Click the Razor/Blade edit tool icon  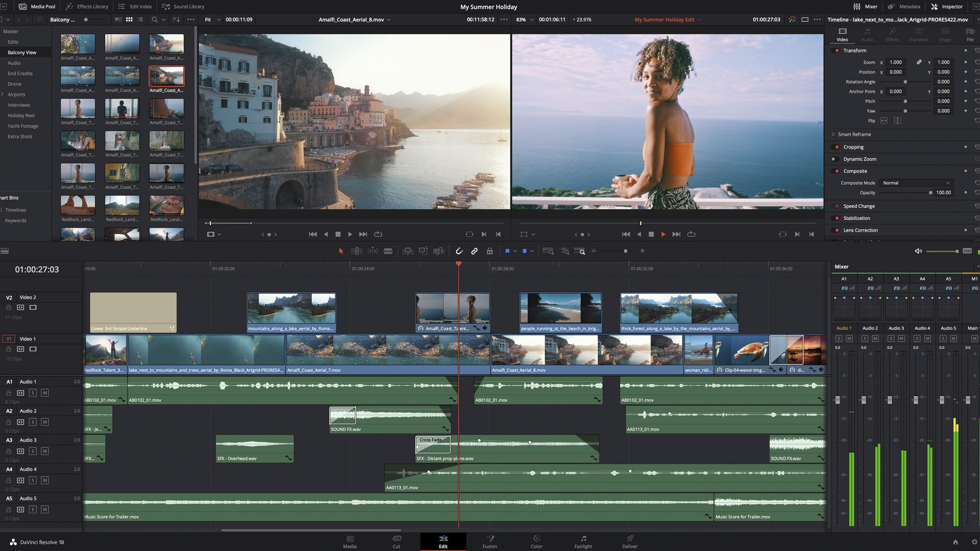pyautogui.click(x=388, y=251)
